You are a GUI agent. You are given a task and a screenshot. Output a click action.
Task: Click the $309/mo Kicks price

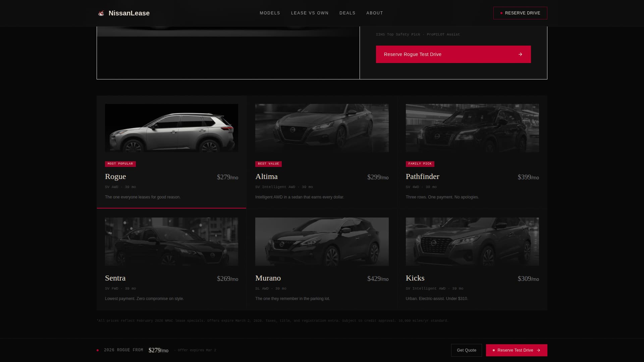[528, 279]
